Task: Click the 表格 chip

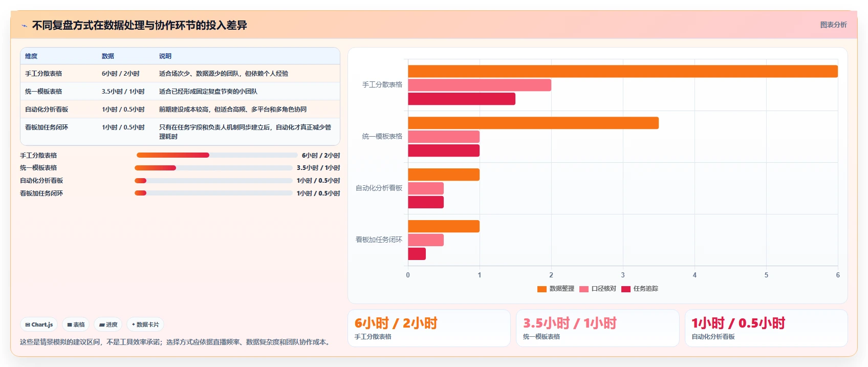Action: (76, 325)
